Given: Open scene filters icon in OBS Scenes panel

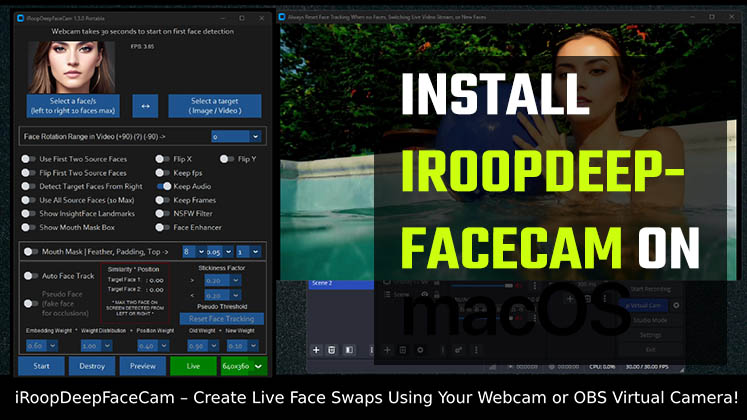Looking at the screenshot, I should (x=349, y=350).
